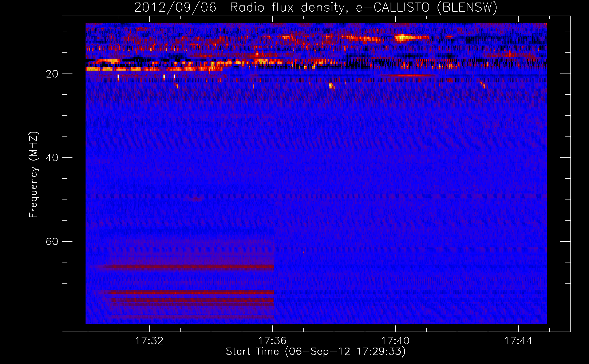Click the bright yellow burst near 17:40
This screenshot has width=589, height=364.
point(404,37)
